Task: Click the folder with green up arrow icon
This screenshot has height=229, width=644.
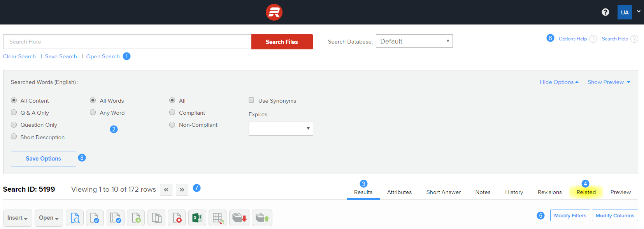Action: pos(262,218)
